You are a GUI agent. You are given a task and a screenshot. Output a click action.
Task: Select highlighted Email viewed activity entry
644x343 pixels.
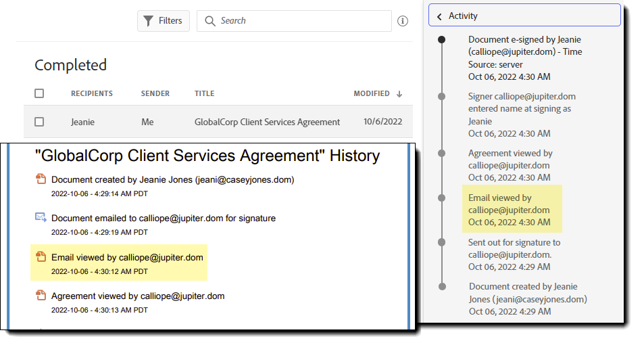[x=512, y=210]
